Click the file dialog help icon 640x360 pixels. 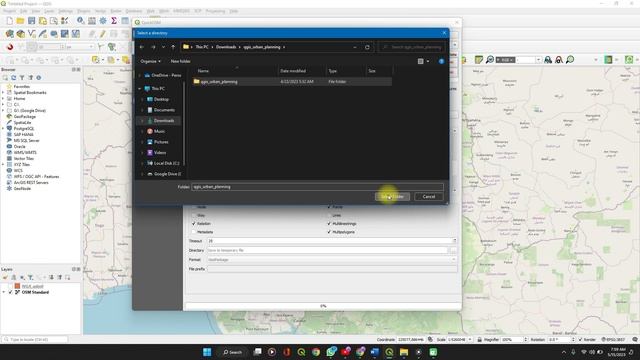click(x=441, y=61)
